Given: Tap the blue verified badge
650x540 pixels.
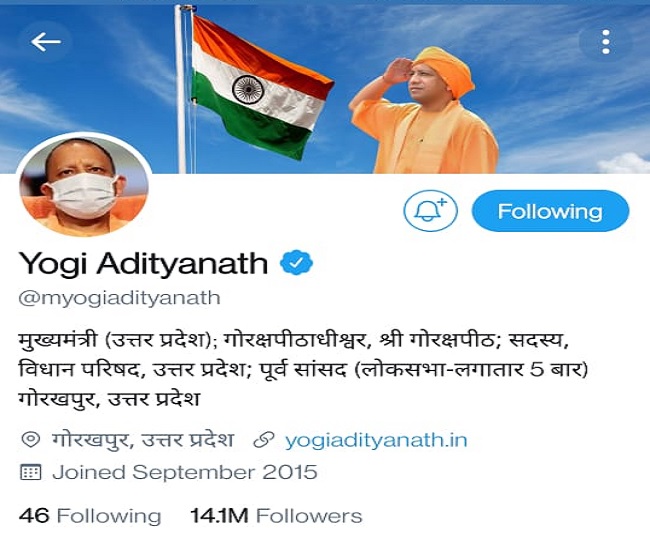Looking at the screenshot, I should tap(296, 263).
